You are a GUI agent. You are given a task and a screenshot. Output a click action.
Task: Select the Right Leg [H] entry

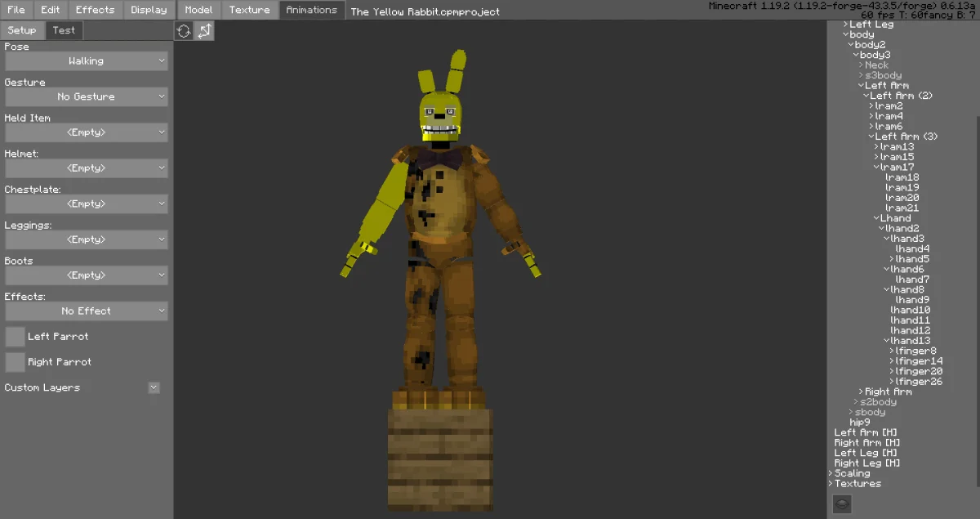coord(867,463)
